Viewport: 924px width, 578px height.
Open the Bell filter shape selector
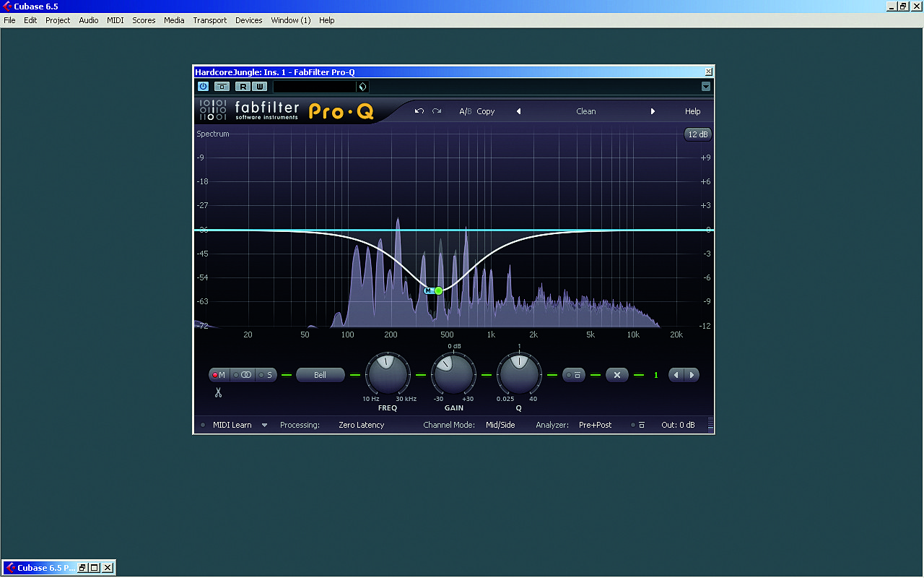click(321, 375)
